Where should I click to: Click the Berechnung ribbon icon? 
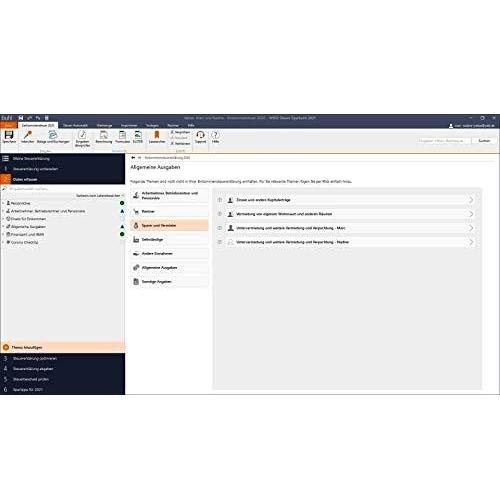[104, 135]
